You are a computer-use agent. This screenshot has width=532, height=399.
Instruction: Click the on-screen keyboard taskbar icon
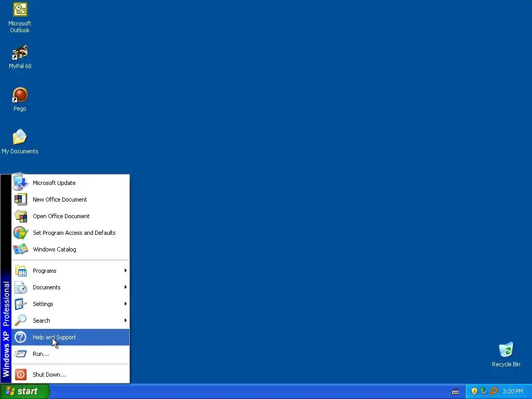(455, 392)
